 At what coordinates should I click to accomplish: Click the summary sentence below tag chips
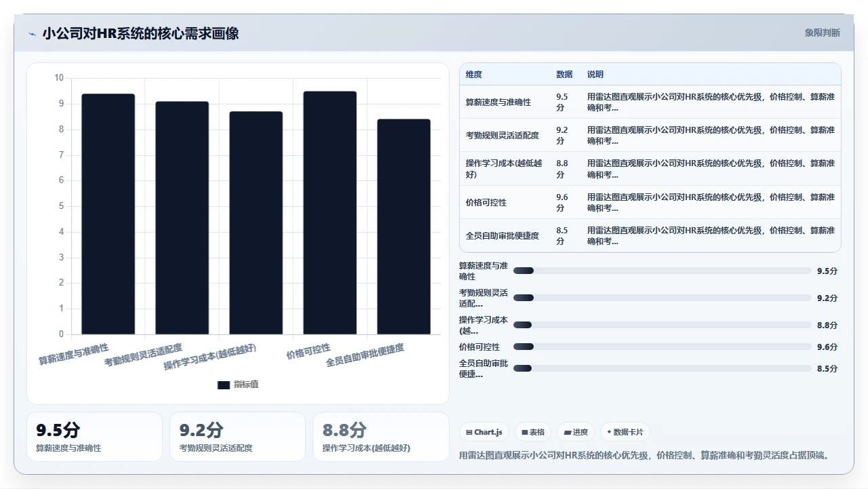click(x=645, y=455)
